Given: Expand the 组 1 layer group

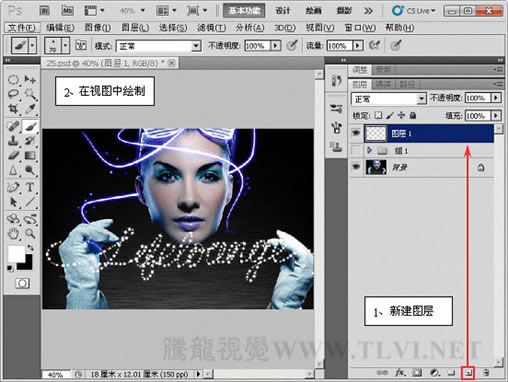Looking at the screenshot, I should tap(369, 151).
